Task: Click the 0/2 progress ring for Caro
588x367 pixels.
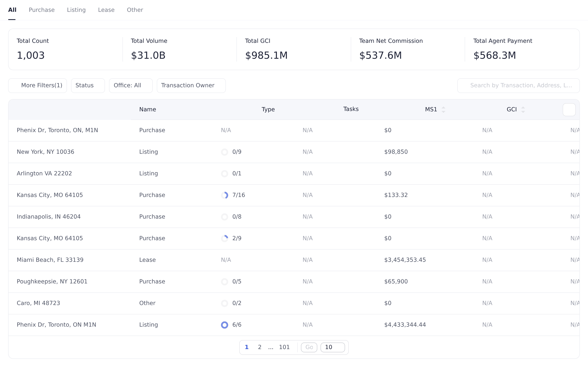Action: (x=225, y=303)
